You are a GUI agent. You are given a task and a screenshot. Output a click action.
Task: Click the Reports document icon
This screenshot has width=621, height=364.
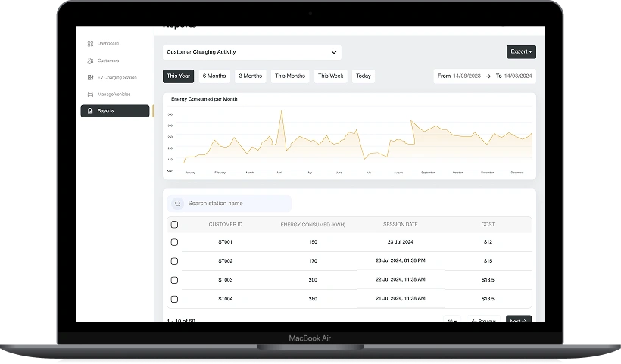pos(90,111)
